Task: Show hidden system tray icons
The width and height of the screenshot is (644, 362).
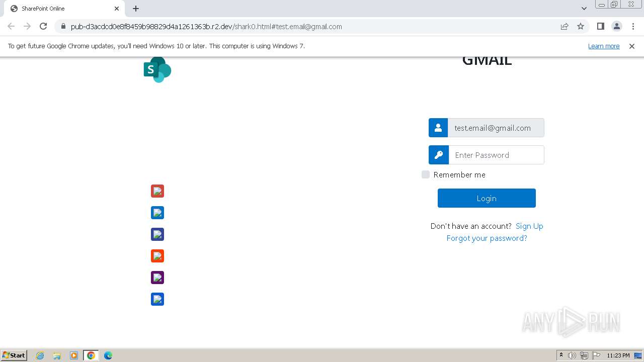Action: (561, 355)
